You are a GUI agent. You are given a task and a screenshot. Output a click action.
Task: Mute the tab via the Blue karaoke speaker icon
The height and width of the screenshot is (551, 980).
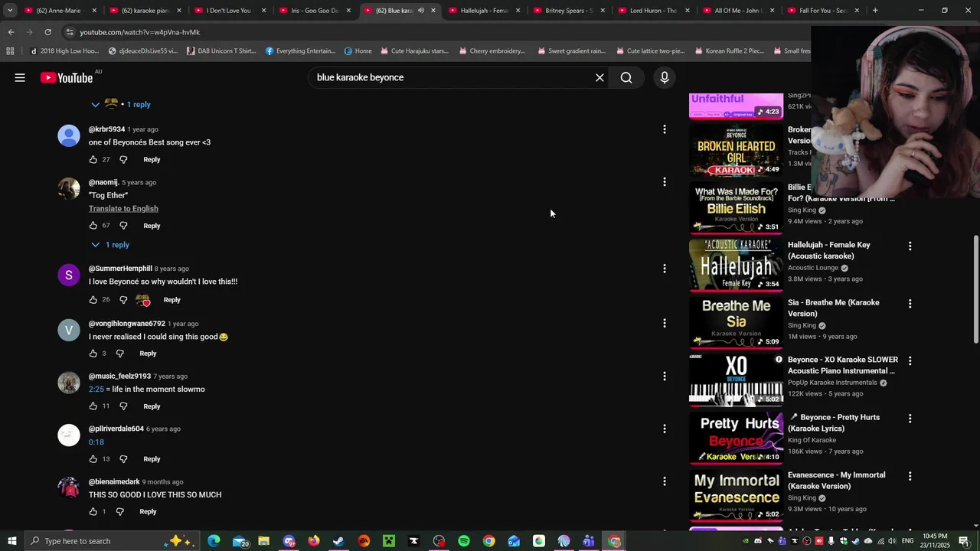coord(420,11)
